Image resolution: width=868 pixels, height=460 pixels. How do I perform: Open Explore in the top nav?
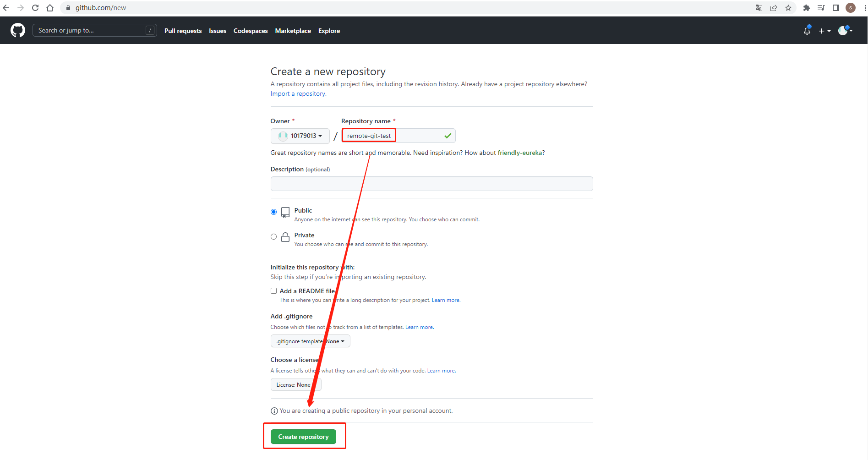tap(329, 31)
